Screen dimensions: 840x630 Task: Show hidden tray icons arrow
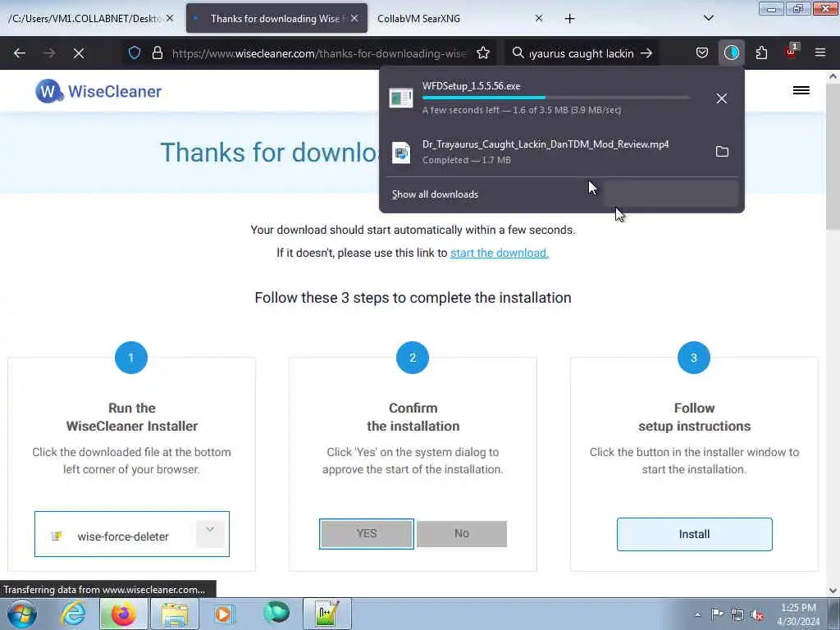tap(697, 614)
